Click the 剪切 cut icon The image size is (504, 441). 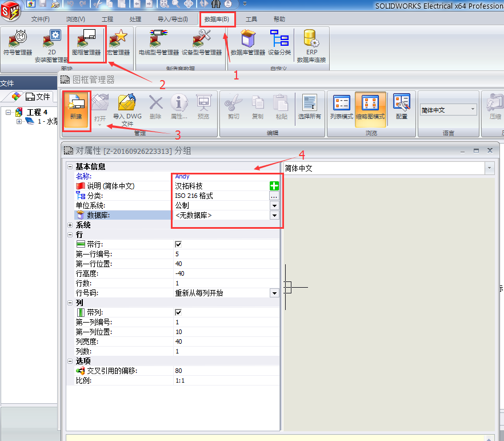[234, 107]
